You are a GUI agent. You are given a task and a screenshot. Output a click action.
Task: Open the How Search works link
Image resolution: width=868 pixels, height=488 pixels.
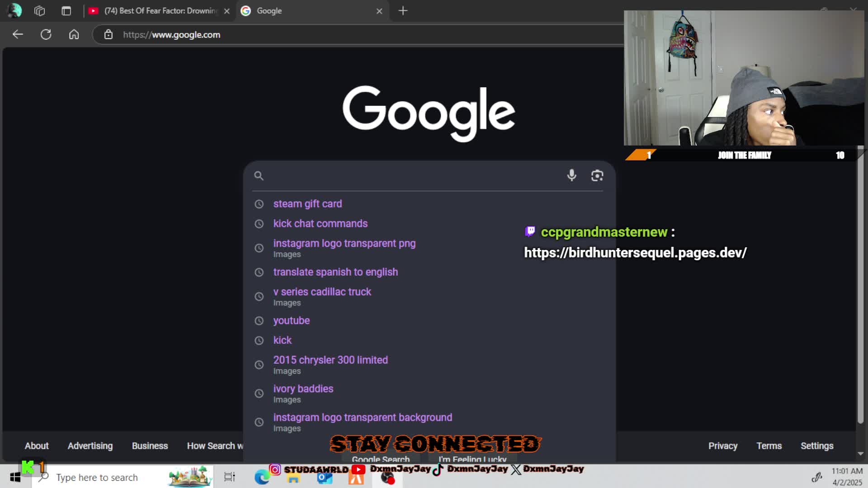[x=215, y=446]
